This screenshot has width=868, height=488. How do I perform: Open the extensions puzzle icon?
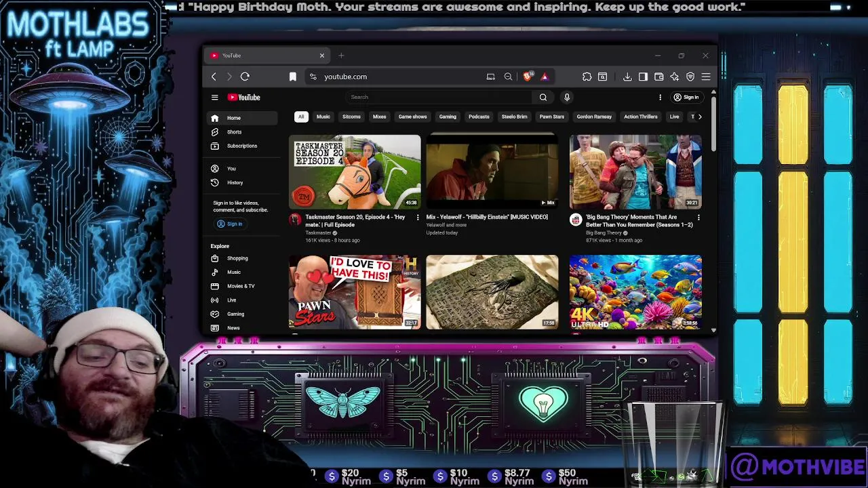coord(587,77)
